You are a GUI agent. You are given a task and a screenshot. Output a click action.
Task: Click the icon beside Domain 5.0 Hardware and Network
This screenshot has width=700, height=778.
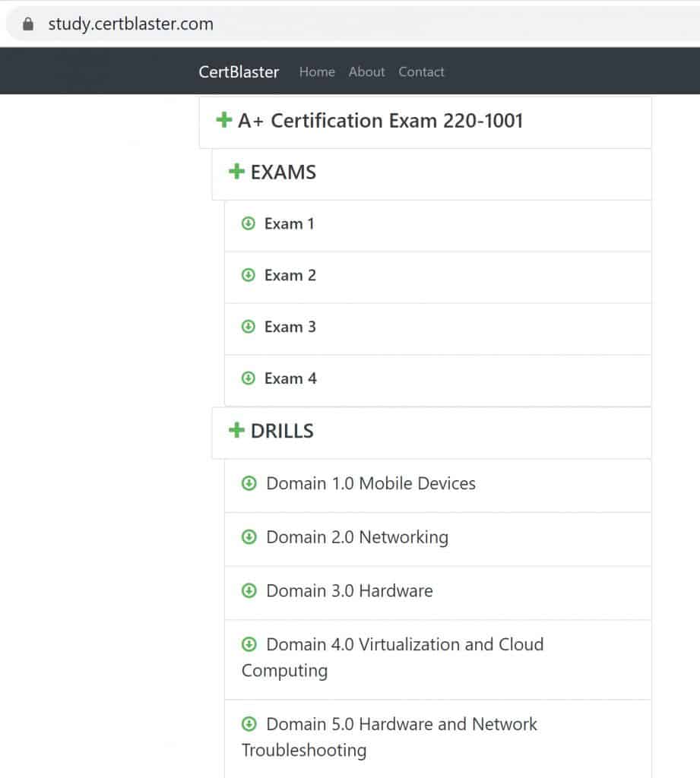(x=249, y=724)
